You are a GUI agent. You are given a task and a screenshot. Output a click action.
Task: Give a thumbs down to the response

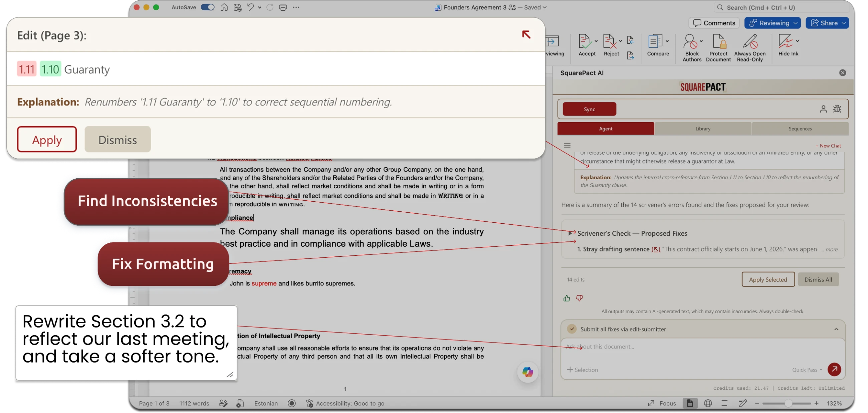[x=579, y=298]
